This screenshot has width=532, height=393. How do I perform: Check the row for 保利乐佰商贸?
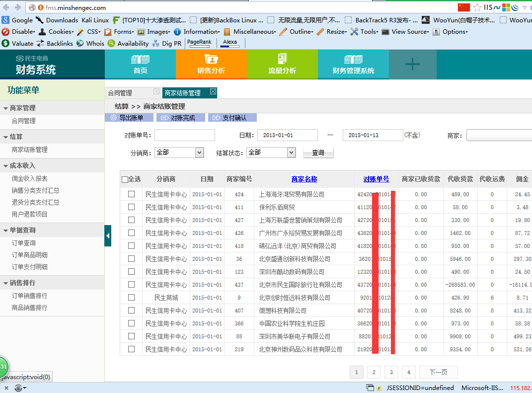point(131,207)
